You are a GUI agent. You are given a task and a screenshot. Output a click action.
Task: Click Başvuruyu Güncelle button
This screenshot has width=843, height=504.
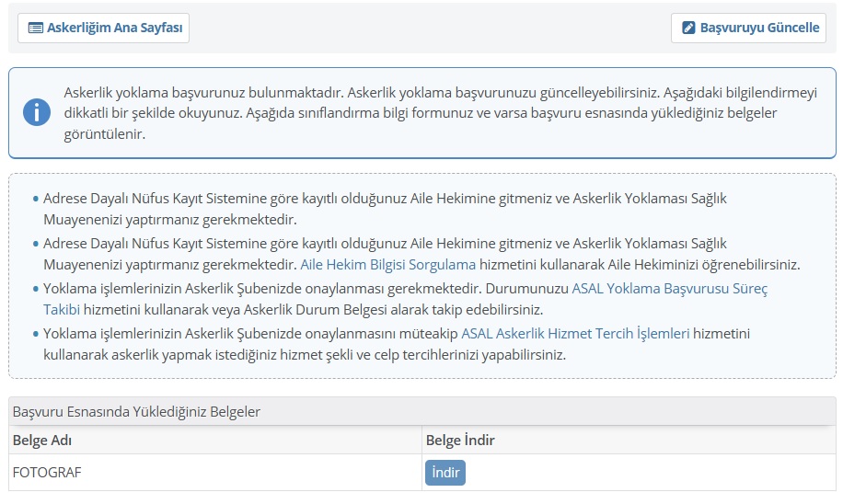pyautogui.click(x=748, y=28)
